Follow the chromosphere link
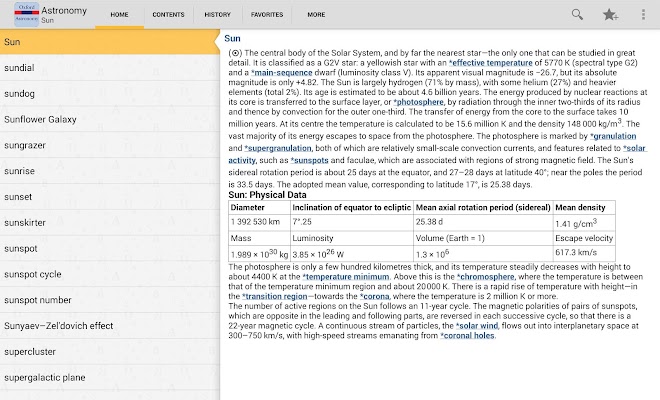The width and height of the screenshot is (660, 400). pyautogui.click(x=485, y=277)
